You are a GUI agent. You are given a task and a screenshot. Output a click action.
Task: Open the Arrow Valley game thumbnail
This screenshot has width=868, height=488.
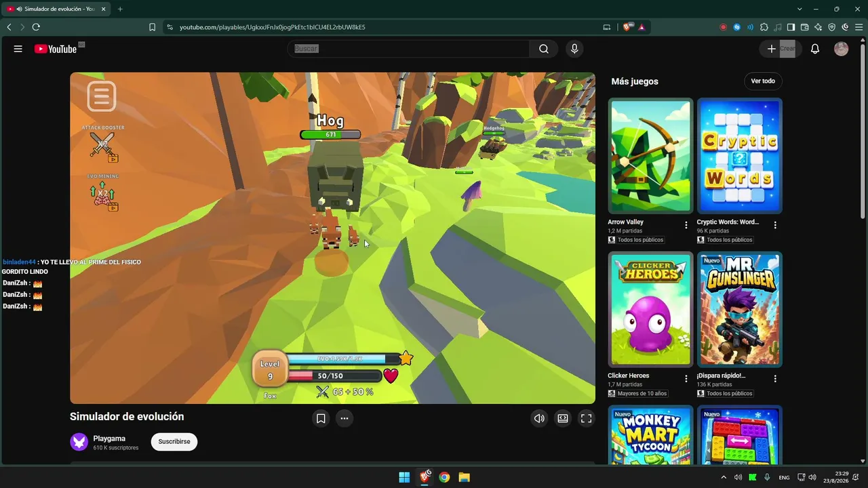click(650, 156)
